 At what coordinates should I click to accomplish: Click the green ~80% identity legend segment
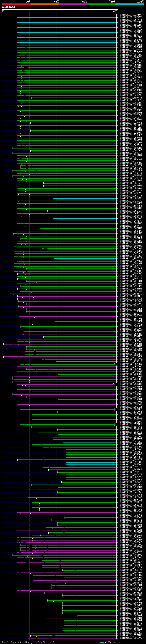click(x=101, y=4)
